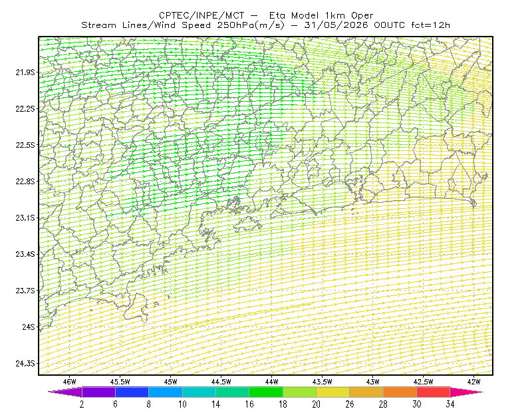Screen dimensions: 532x411
Task: Click the longitude label '44W'
Action: pos(272,382)
